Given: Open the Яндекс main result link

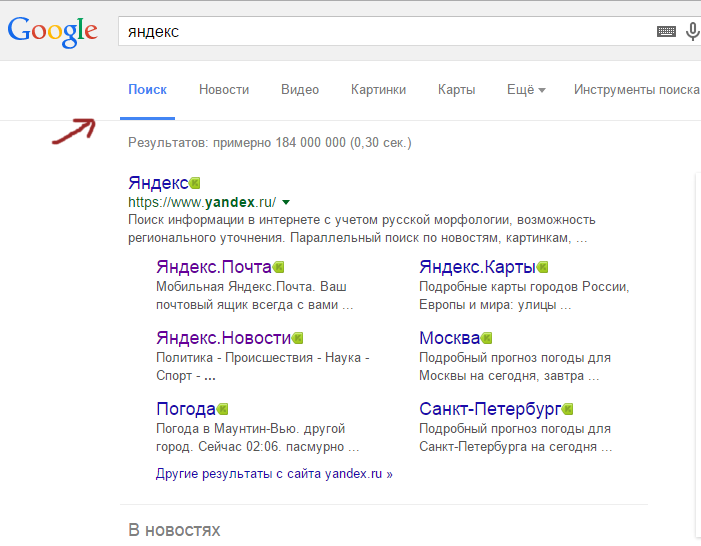Looking at the screenshot, I should [158, 183].
